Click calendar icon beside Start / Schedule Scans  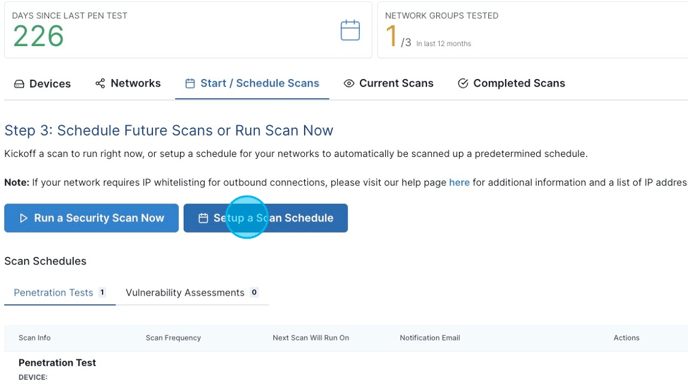[190, 83]
